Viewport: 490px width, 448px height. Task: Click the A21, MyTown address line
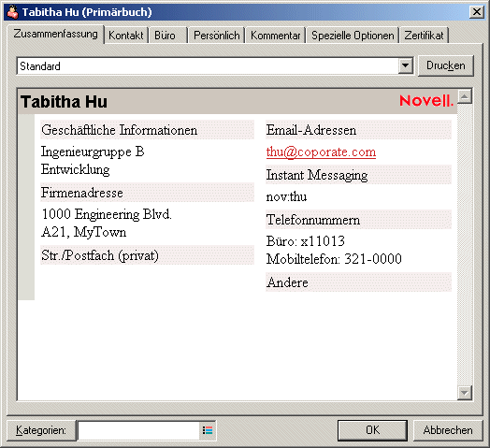pyautogui.click(x=84, y=232)
